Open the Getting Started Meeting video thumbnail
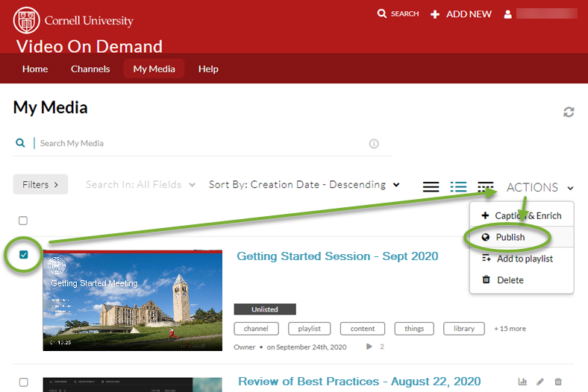 pos(133,300)
